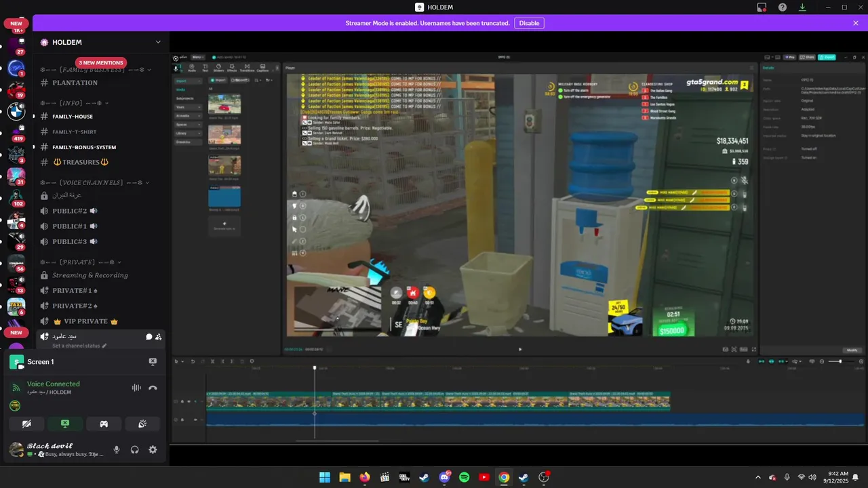
Task: Open Spotify from taskbar
Action: pyautogui.click(x=464, y=477)
